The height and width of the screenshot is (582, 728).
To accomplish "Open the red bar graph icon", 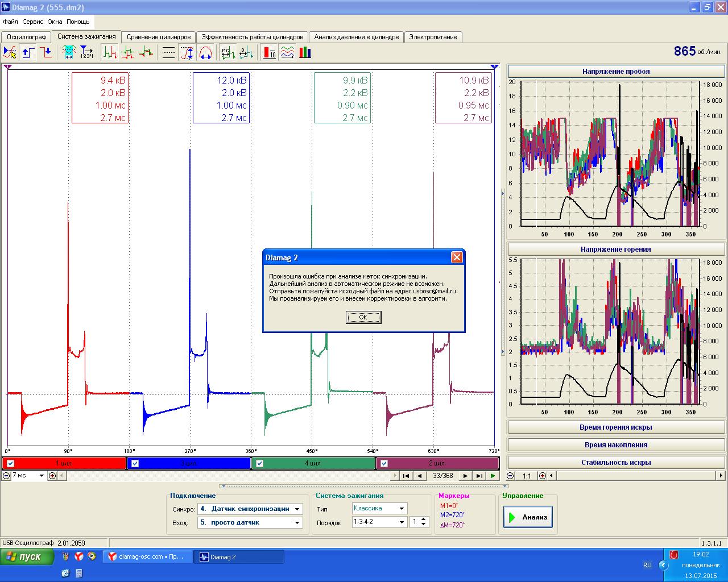I will pos(270,53).
